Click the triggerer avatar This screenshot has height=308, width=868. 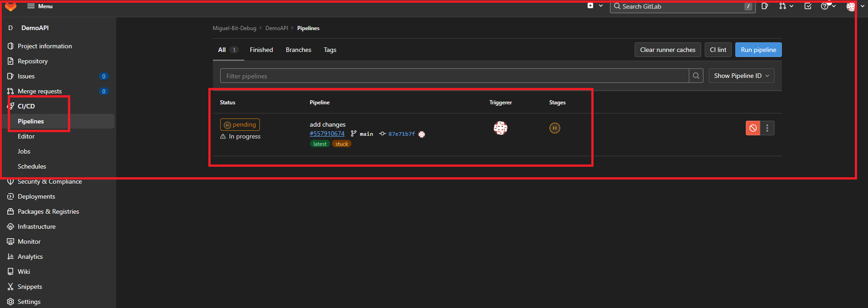501,128
